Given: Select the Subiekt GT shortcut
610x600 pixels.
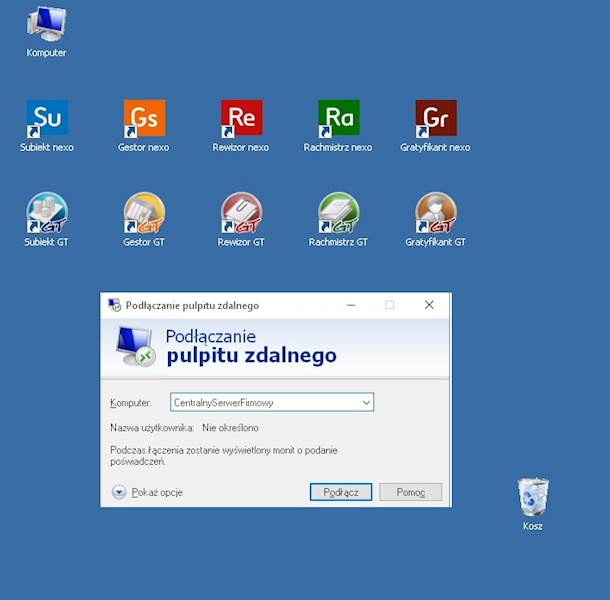Looking at the screenshot, I should point(47,220).
